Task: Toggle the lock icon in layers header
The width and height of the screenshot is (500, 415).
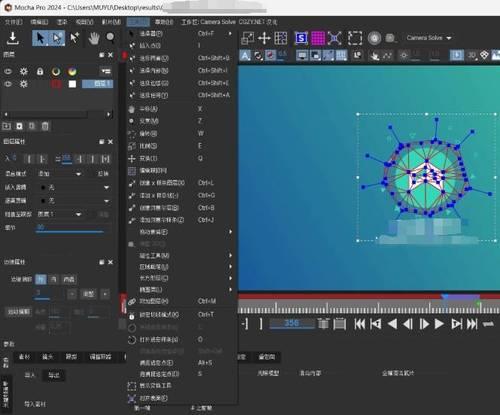Action: pyautogui.click(x=40, y=71)
